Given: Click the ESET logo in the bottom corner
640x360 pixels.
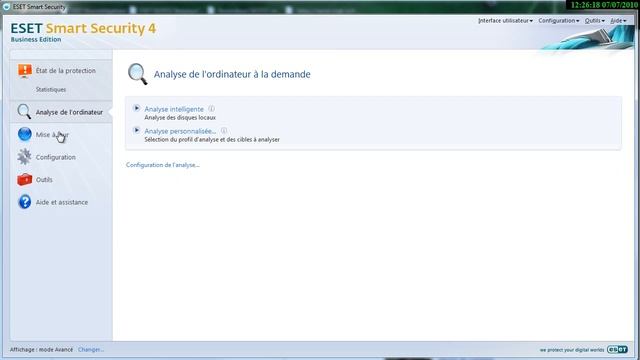Looking at the screenshot, I should [x=617, y=349].
